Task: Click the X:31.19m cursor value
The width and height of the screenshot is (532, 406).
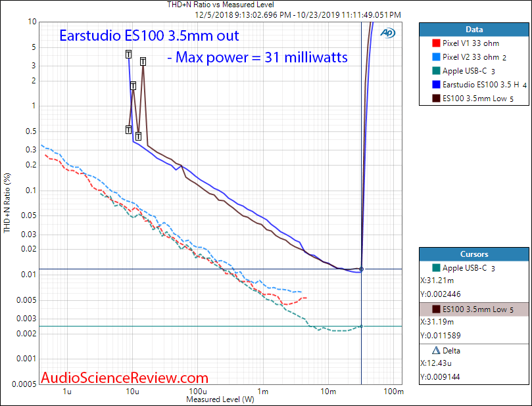Action: click(x=437, y=322)
